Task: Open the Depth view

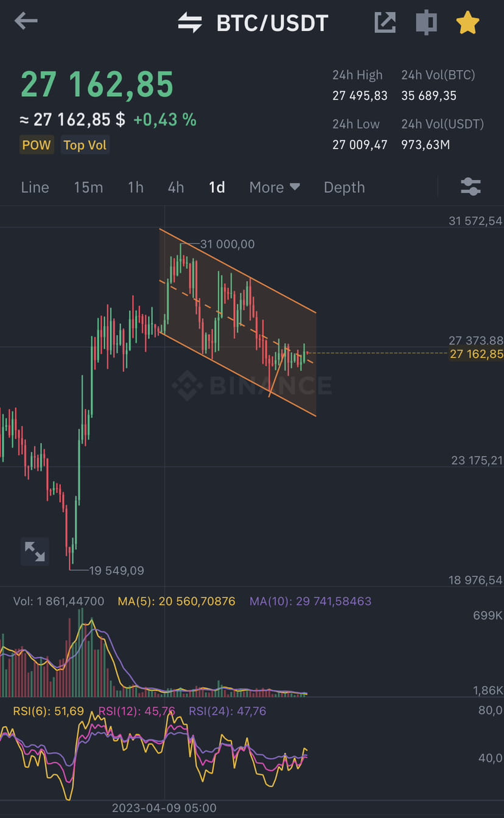Action: 344,187
